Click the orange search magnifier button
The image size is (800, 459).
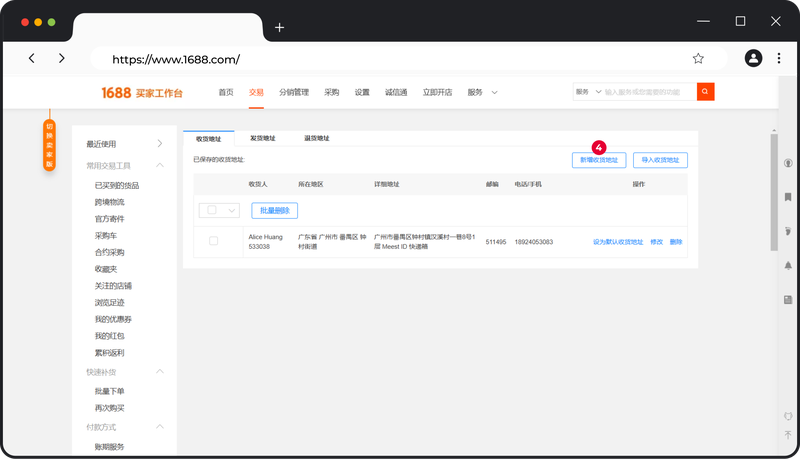pos(706,92)
